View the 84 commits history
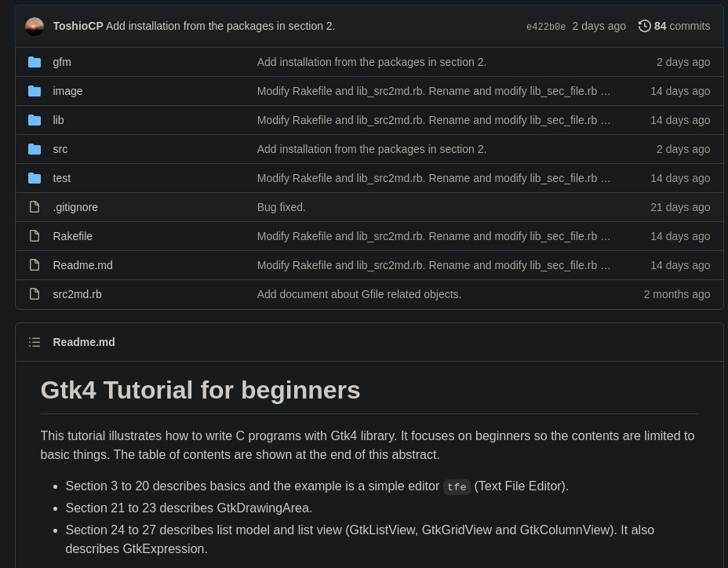This screenshot has height=568, width=728. tap(674, 26)
